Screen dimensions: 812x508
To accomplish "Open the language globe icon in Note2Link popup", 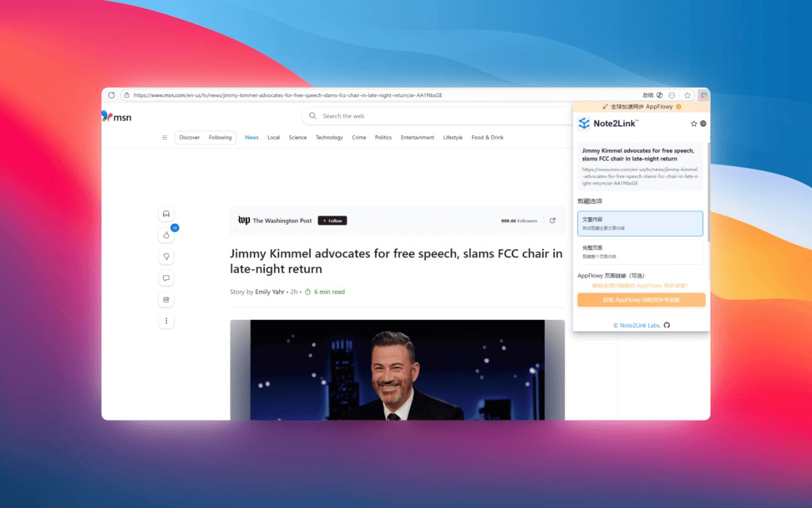I will tap(703, 124).
